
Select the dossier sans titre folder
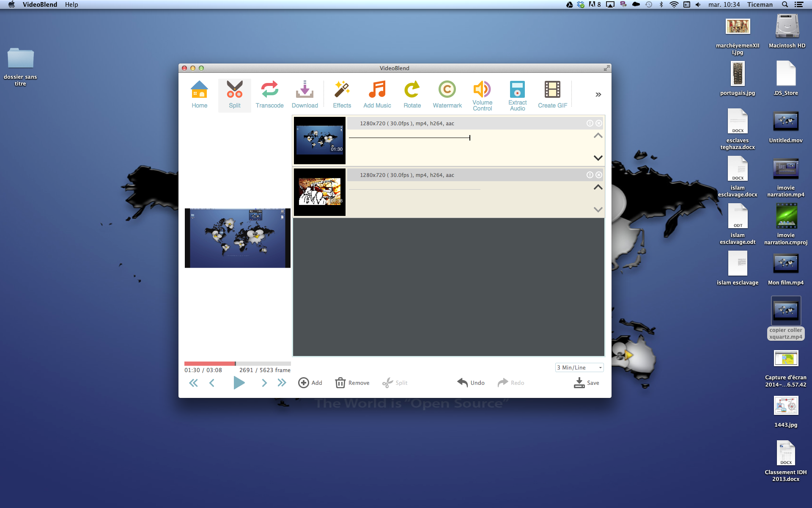pyautogui.click(x=20, y=66)
